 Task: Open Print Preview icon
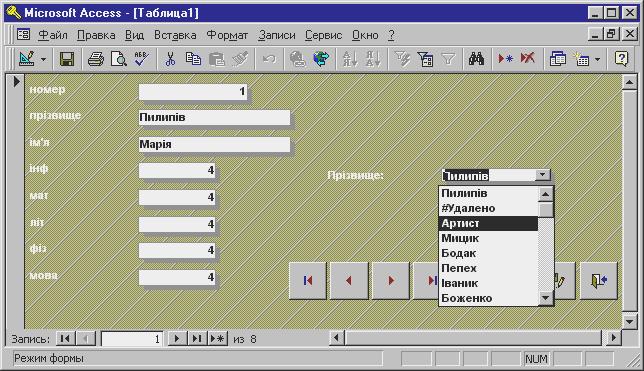tap(119, 59)
